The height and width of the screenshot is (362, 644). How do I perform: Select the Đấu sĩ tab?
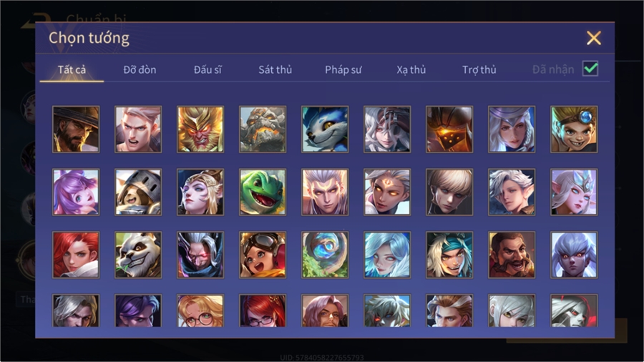[208, 70]
